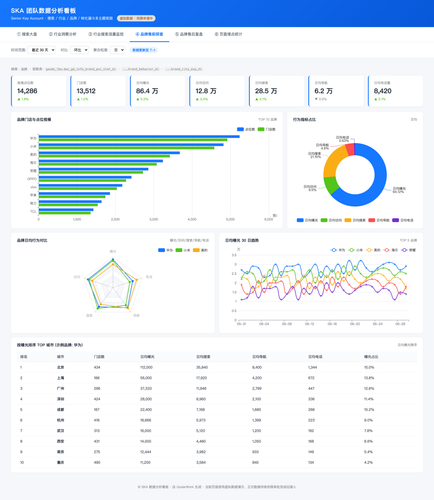Open tab number 1 in the navigation bar
Screen dimensions: 434x500
click(27, 34)
